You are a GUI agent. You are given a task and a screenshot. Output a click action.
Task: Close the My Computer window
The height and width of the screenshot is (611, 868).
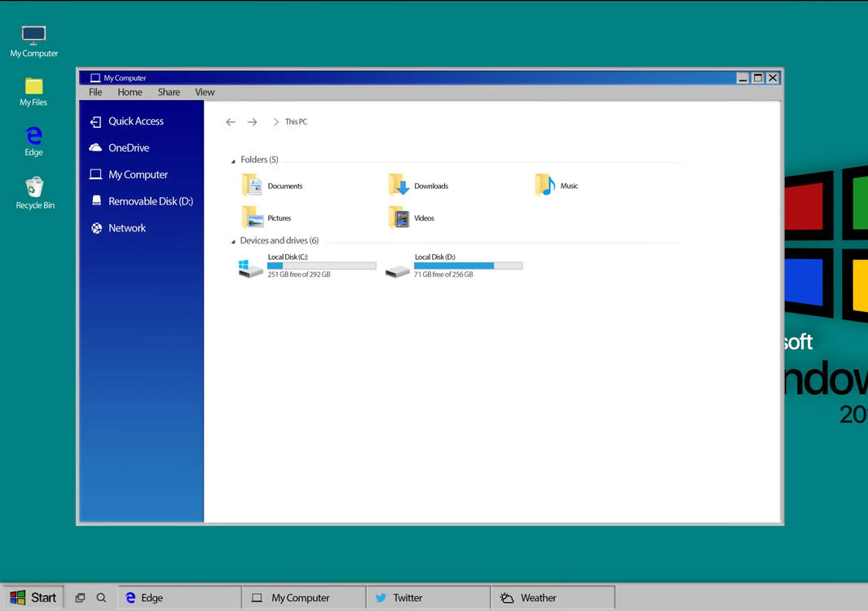773,78
